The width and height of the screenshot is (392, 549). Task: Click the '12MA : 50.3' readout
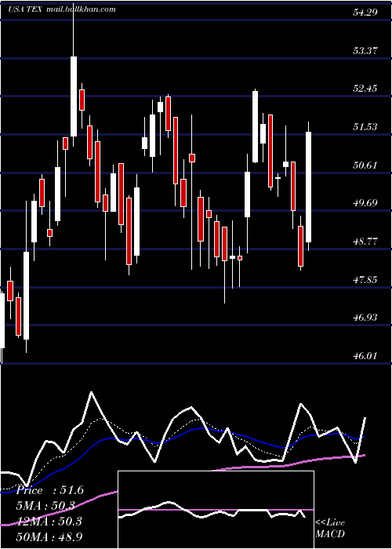click(x=49, y=521)
